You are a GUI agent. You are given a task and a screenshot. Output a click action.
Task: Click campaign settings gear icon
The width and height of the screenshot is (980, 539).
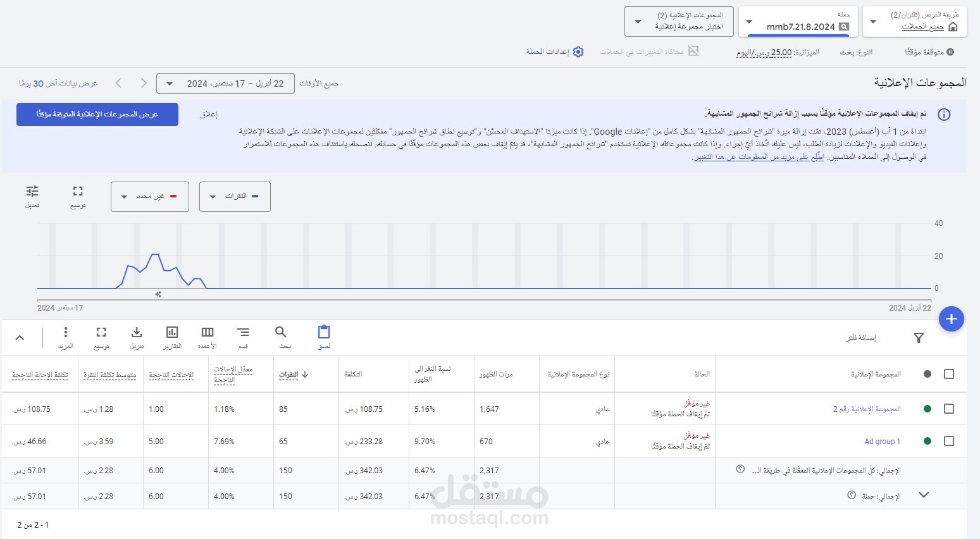(578, 52)
